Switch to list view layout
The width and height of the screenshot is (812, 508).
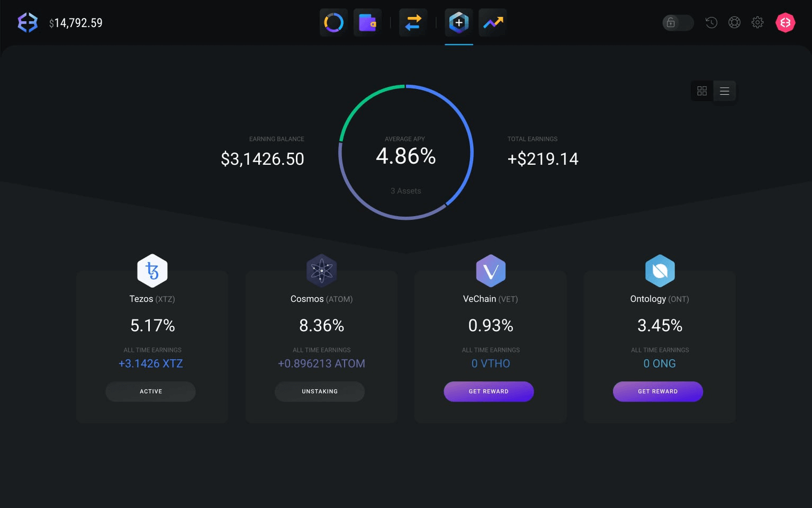pos(725,91)
